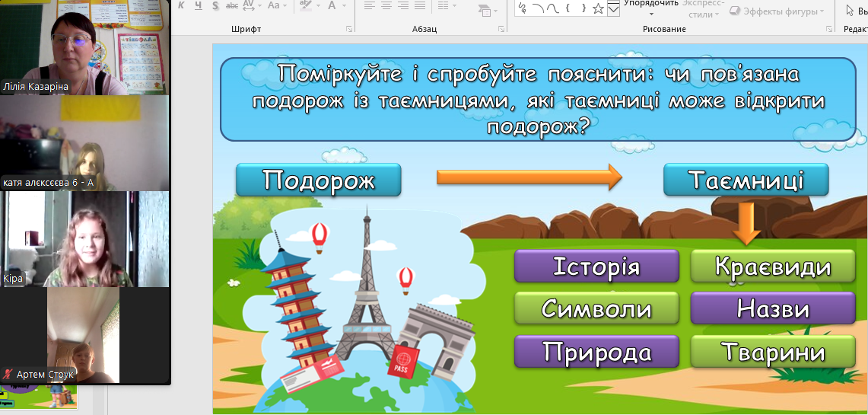The width and height of the screenshot is (868, 415).
Task: Pick the scribble freeform shape
Action: click(523, 8)
